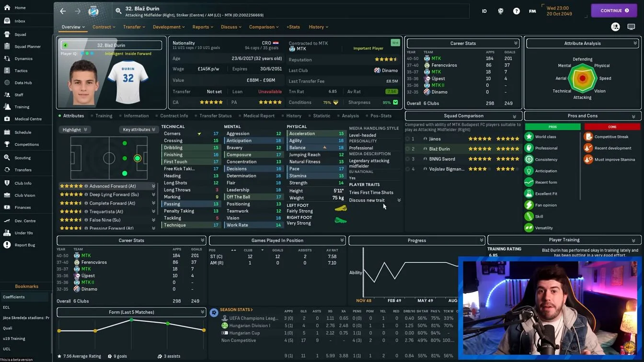Open Season Stats link
Viewport: 644px width, 362px height.
click(x=236, y=310)
